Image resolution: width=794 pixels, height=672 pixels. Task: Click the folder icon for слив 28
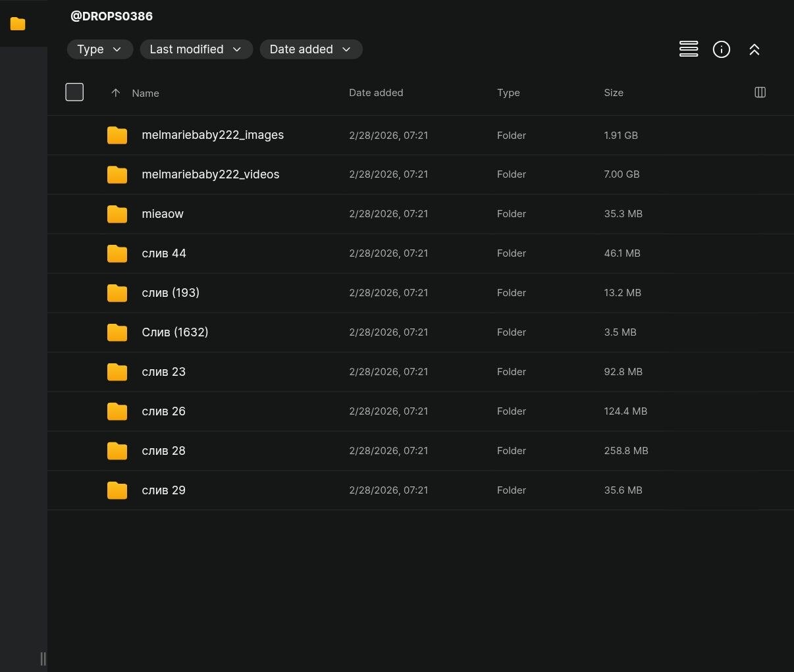point(117,451)
